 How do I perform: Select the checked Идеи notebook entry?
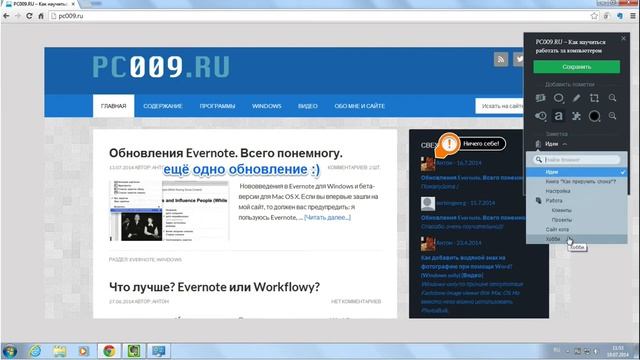point(576,172)
